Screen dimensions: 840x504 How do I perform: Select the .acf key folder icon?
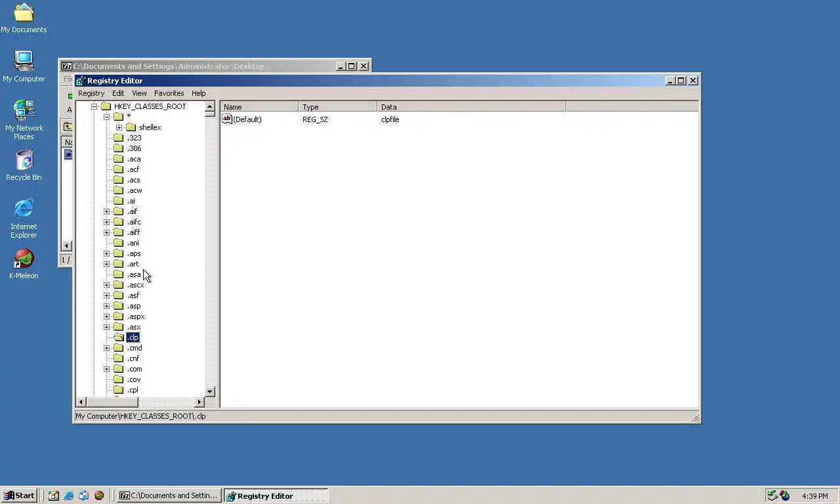point(118,169)
